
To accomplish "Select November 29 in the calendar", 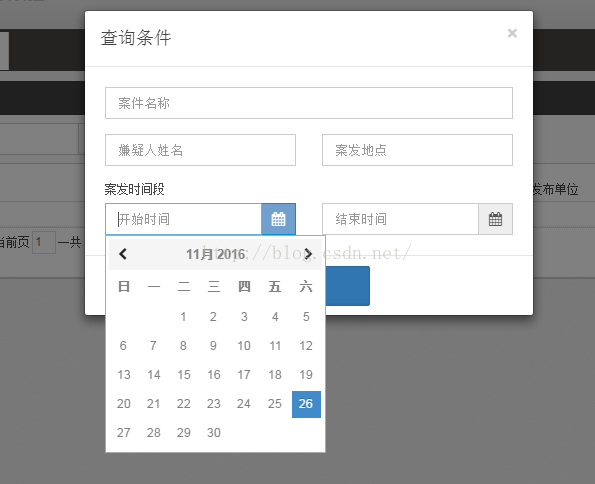I will coord(183,432).
